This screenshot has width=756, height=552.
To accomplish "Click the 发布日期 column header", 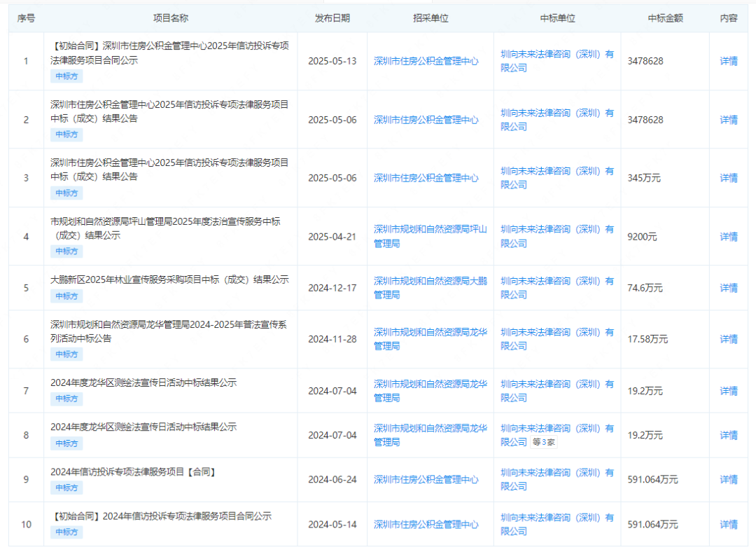I will (x=332, y=19).
